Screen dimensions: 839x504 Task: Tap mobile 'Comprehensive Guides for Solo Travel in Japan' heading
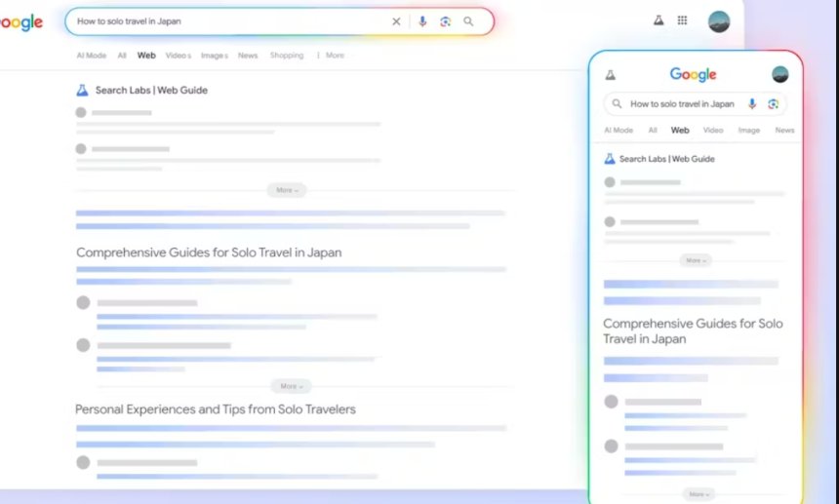coord(693,330)
